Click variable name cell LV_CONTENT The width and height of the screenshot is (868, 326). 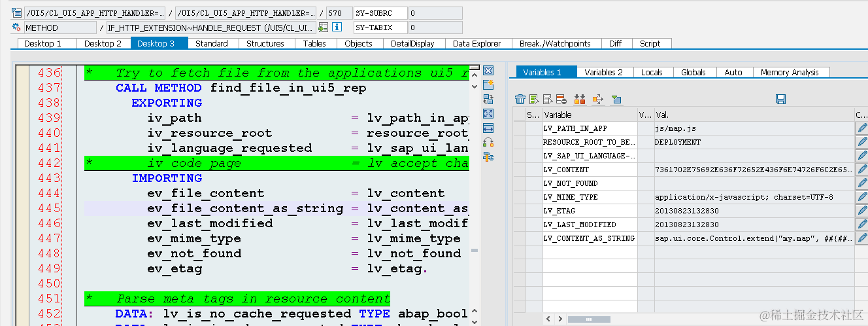[590, 170]
